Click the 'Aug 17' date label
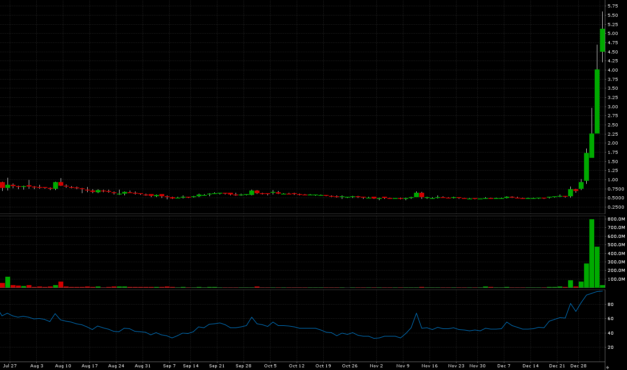This screenshot has width=627, height=370. 90,366
